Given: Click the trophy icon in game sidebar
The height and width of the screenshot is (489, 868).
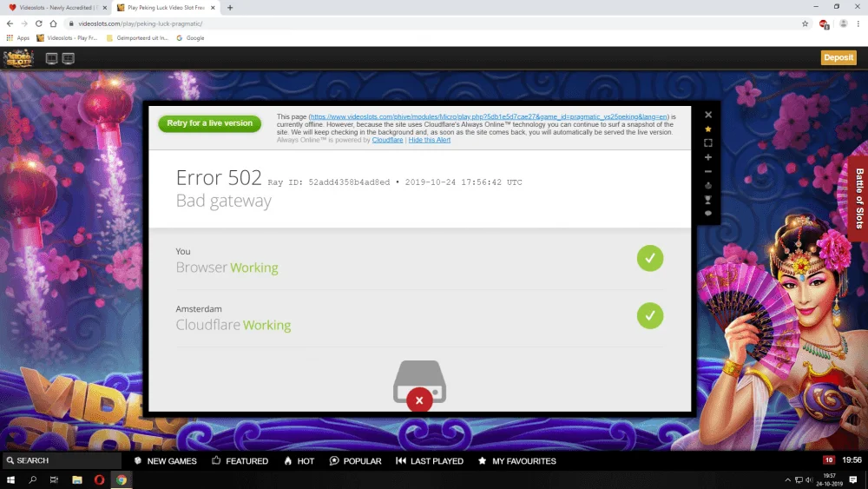Looking at the screenshot, I should (708, 200).
